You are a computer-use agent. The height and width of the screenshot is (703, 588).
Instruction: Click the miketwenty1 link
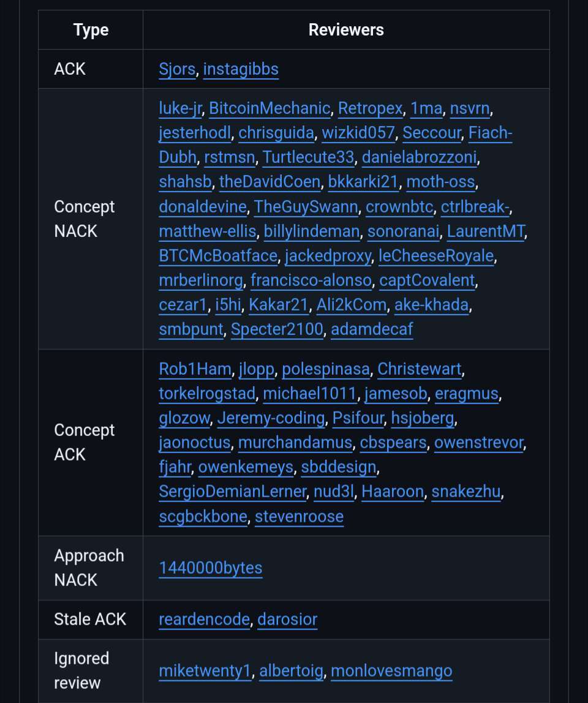pyautogui.click(x=205, y=671)
